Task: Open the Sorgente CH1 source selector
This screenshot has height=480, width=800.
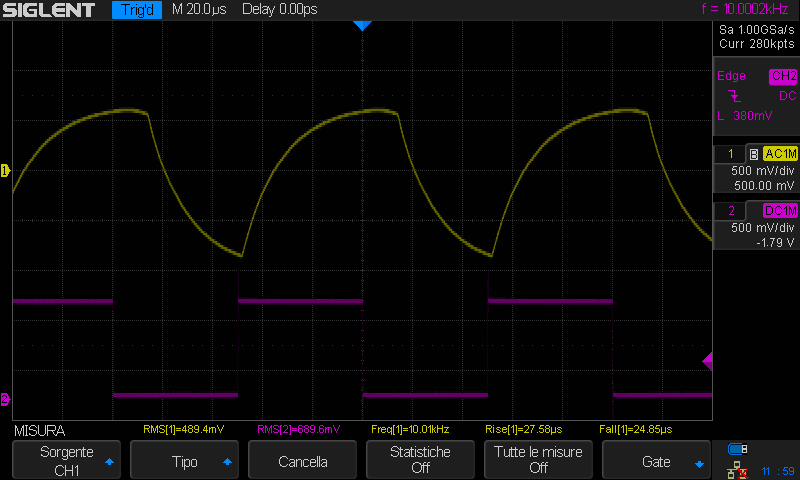Action: (x=66, y=460)
